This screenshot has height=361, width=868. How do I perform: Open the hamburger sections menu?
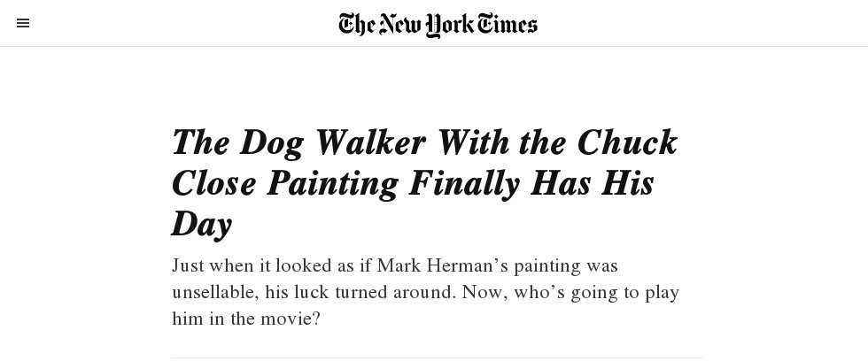point(23,24)
